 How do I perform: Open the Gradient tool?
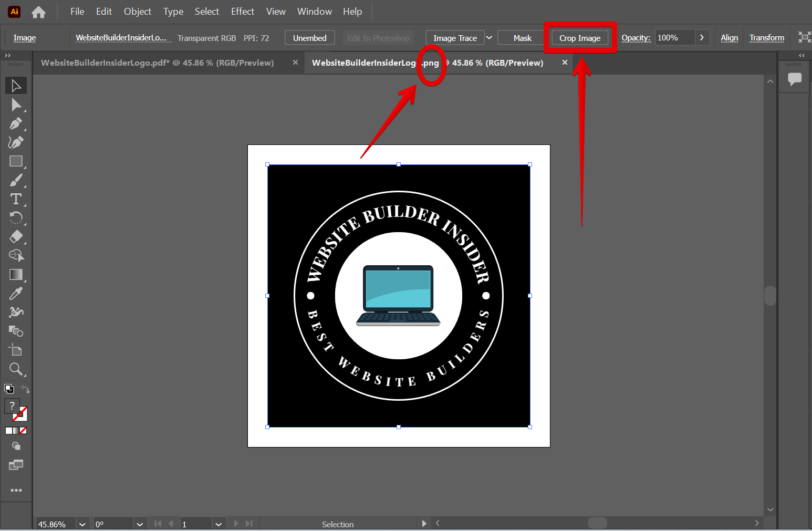(16, 274)
